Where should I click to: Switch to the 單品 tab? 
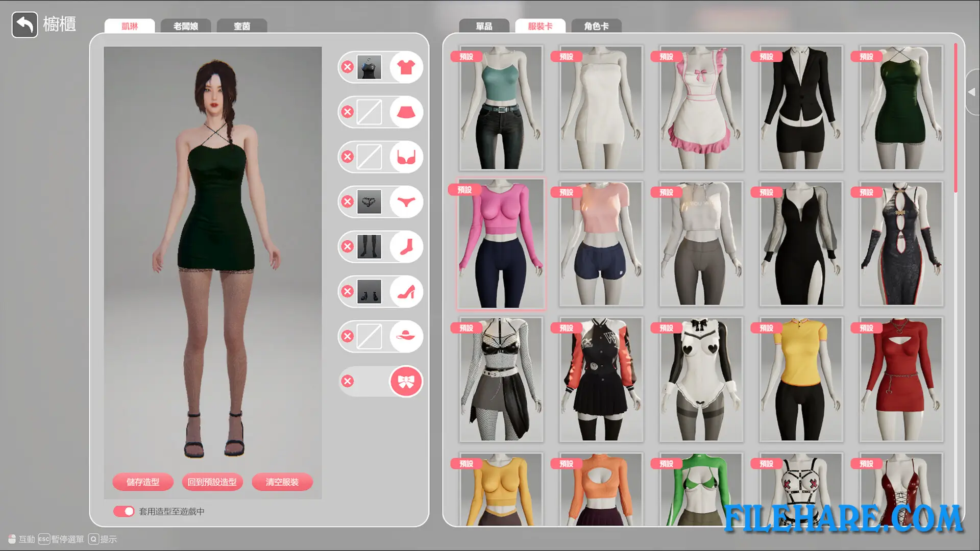484,26
